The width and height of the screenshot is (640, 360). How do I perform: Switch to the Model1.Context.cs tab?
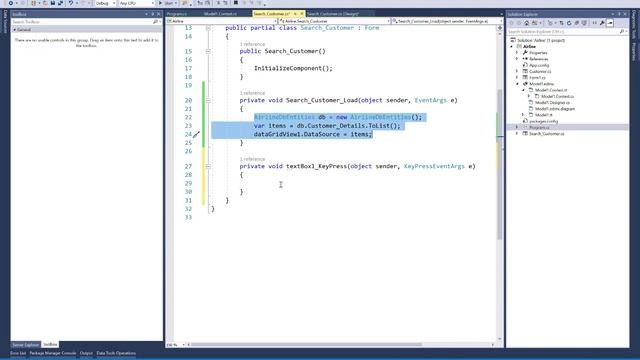click(x=220, y=14)
